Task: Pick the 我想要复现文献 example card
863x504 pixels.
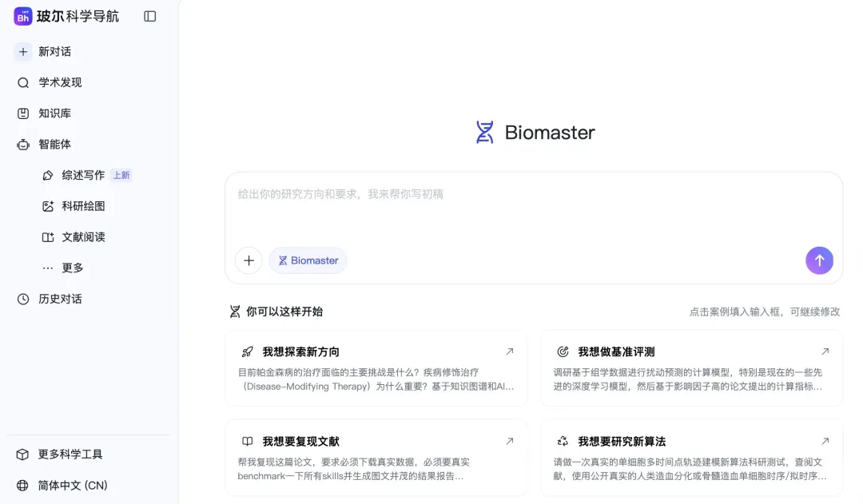Action: [376, 458]
